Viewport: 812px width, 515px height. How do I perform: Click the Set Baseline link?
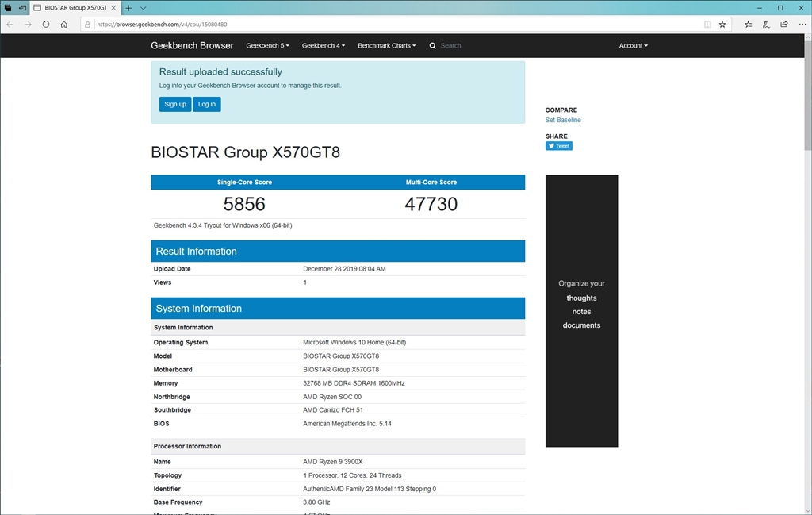[563, 120]
